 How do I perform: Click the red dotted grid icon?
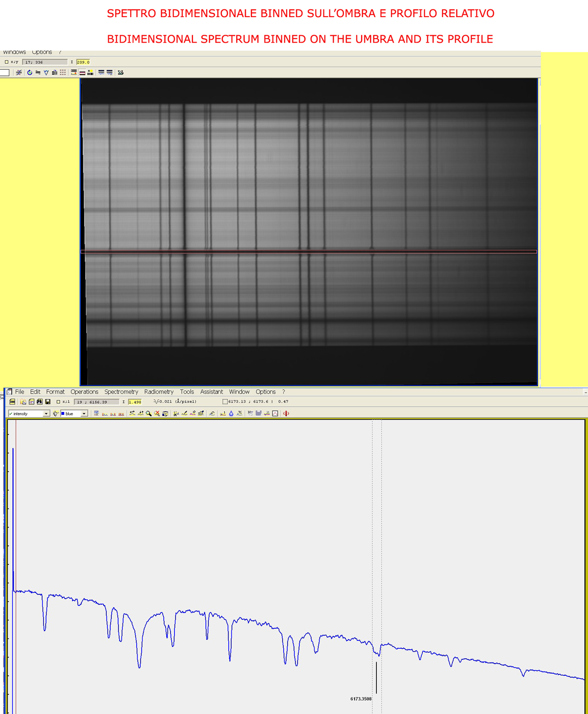[63, 73]
